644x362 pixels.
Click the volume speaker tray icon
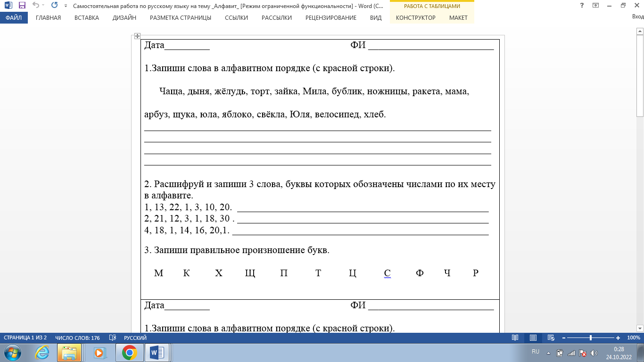point(594,353)
